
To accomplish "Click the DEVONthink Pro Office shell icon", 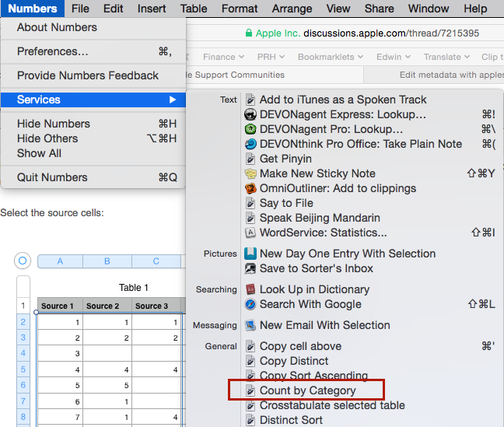I will pyautogui.click(x=250, y=144).
